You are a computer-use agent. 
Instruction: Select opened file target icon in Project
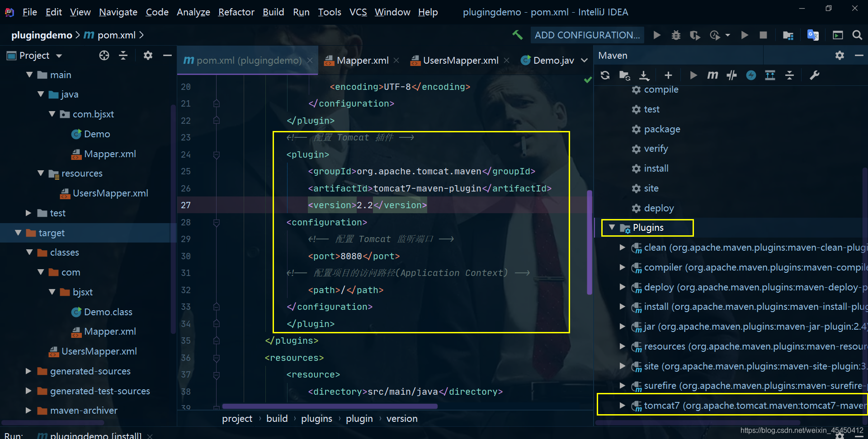tap(104, 55)
